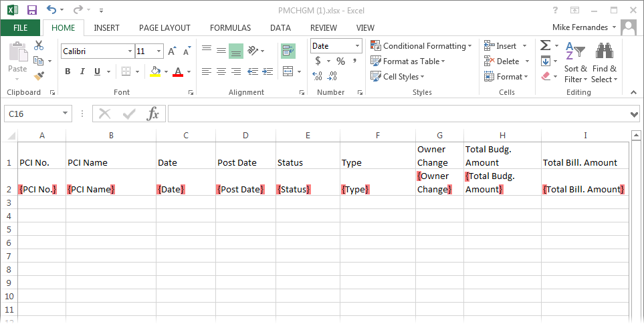Expand the Date number format dropdown
This screenshot has height=324, width=644.
(357, 46)
